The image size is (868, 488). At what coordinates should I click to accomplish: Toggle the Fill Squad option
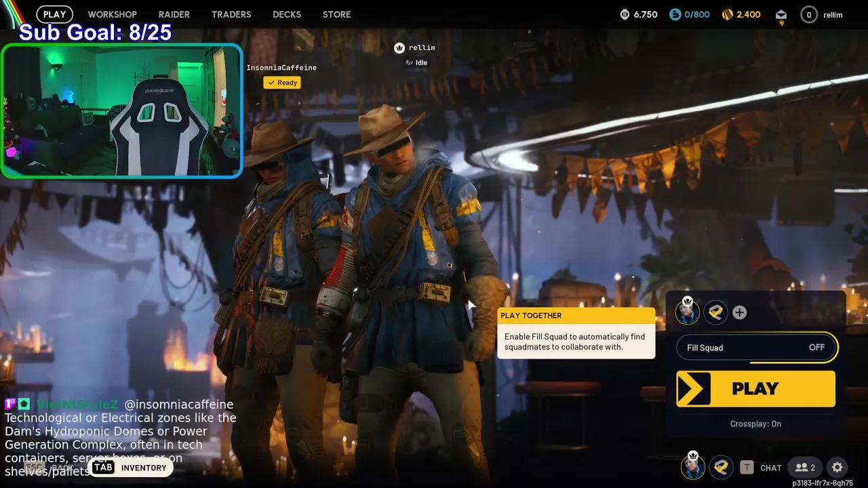pyautogui.click(x=757, y=348)
